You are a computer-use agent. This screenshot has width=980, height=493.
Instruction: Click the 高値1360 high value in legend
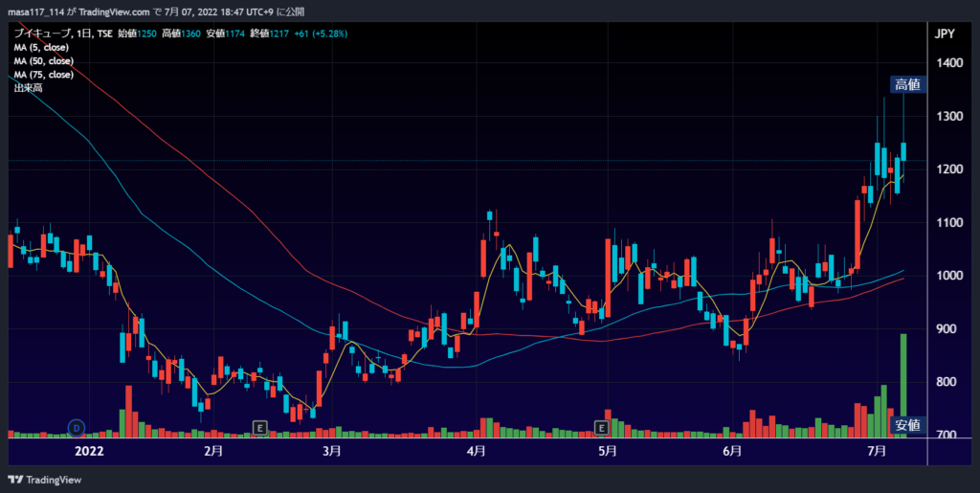point(181,34)
